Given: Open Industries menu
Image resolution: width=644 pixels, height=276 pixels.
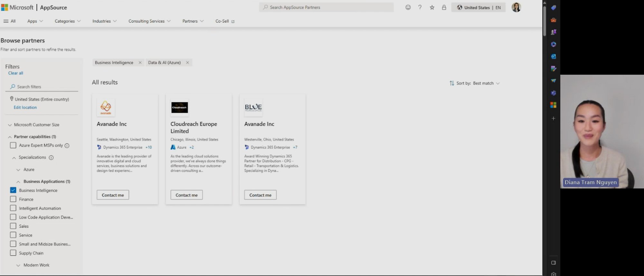Looking at the screenshot, I should tap(104, 21).
